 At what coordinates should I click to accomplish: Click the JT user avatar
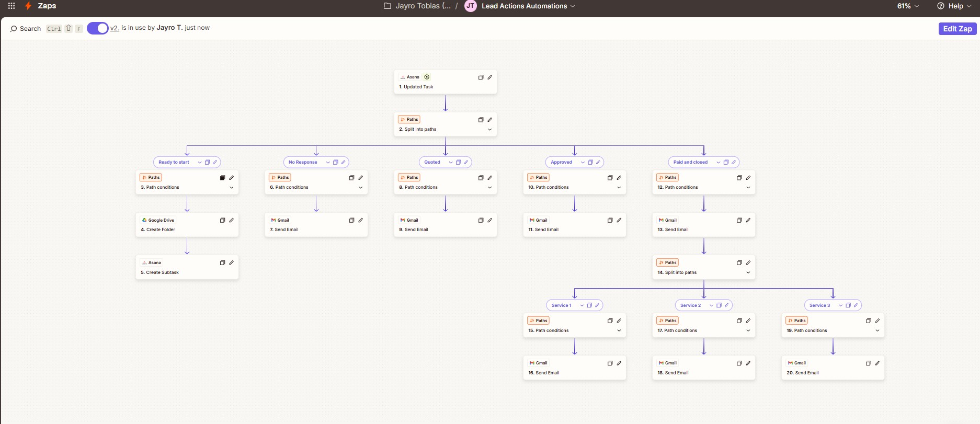tap(471, 6)
